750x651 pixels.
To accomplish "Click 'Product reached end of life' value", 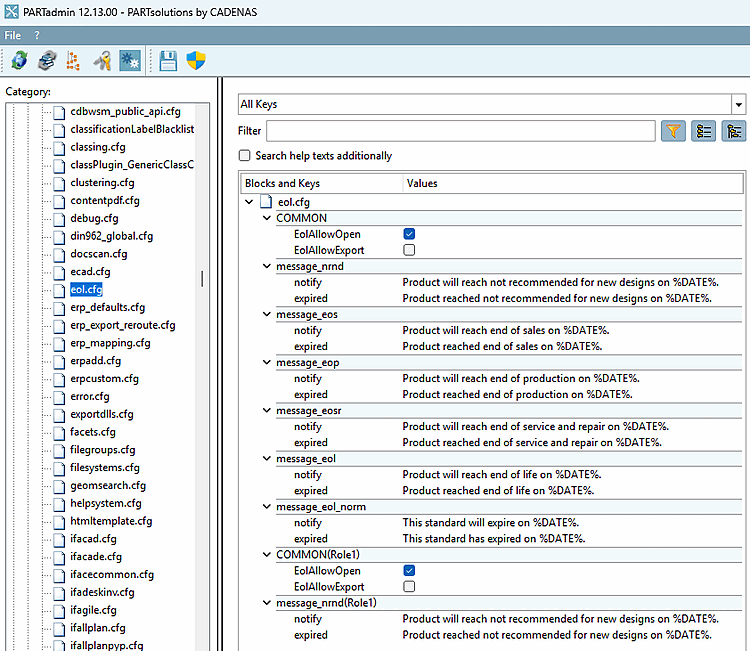I will point(498,490).
